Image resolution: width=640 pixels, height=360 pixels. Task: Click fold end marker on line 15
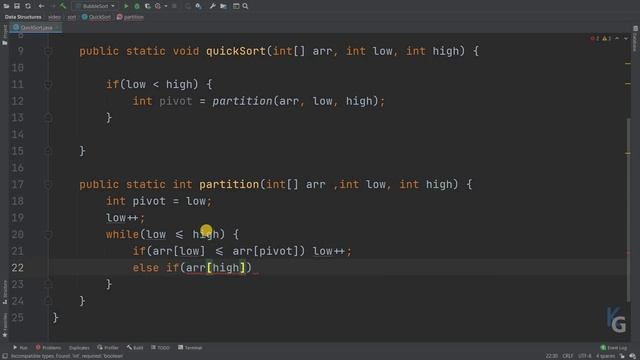point(48,151)
